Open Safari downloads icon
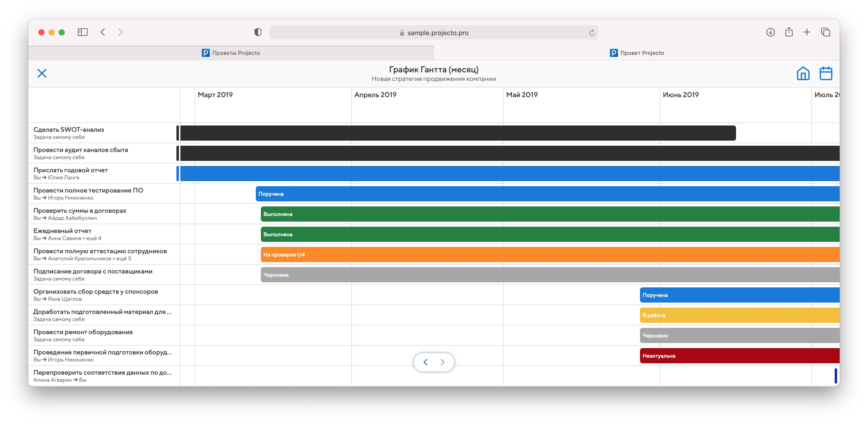The image size is (868, 424). [x=770, y=32]
